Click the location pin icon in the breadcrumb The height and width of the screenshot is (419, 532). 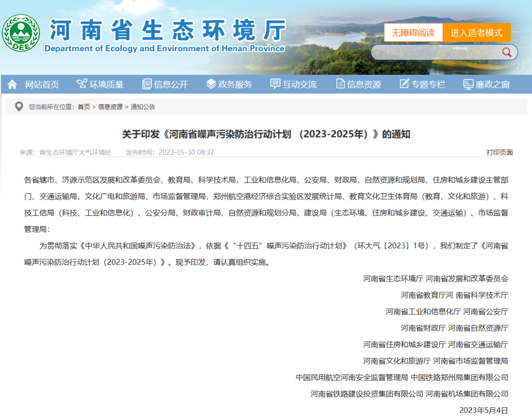[x=19, y=106]
